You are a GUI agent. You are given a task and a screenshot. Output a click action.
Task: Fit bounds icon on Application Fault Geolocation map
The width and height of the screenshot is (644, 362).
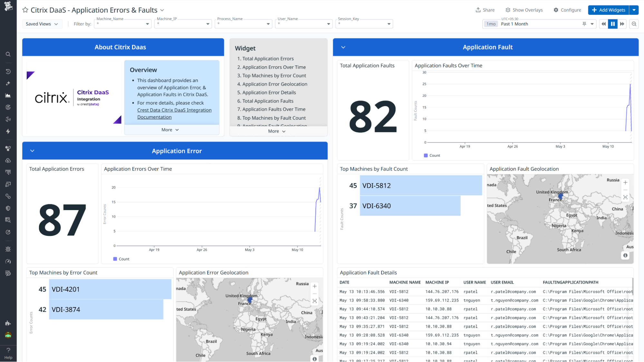tap(625, 197)
